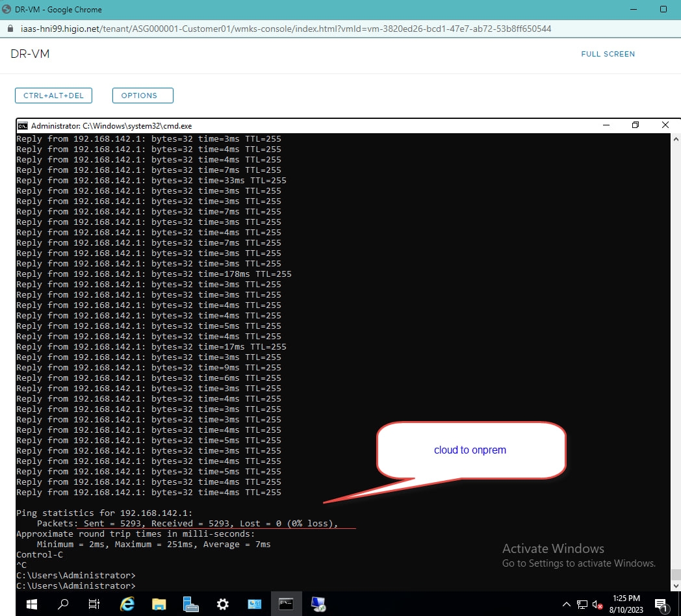Open Server Manager from the taskbar
The height and width of the screenshot is (616, 681).
click(x=190, y=604)
